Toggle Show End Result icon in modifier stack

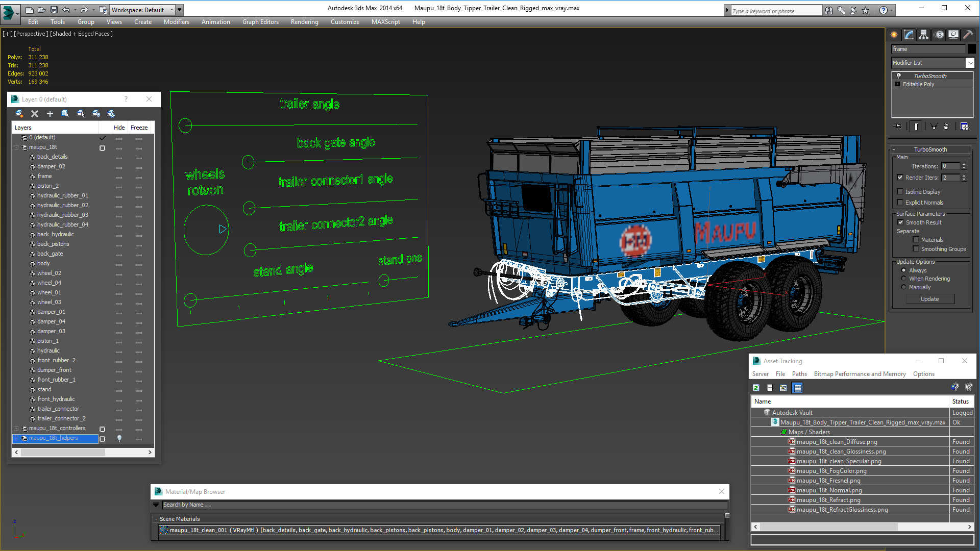tap(916, 126)
